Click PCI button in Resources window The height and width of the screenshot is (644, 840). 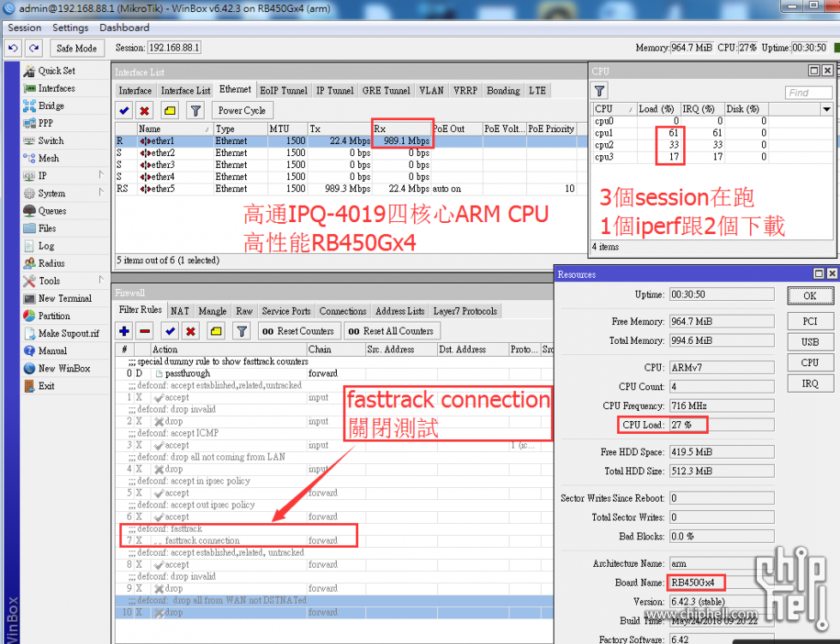tap(810, 322)
